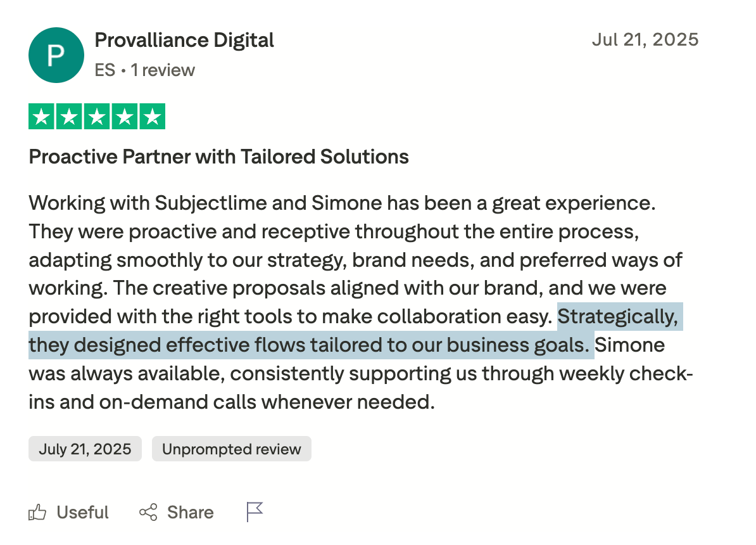Click the "July 21, 2025" gray tag
756x545 pixels.
pos(85,449)
